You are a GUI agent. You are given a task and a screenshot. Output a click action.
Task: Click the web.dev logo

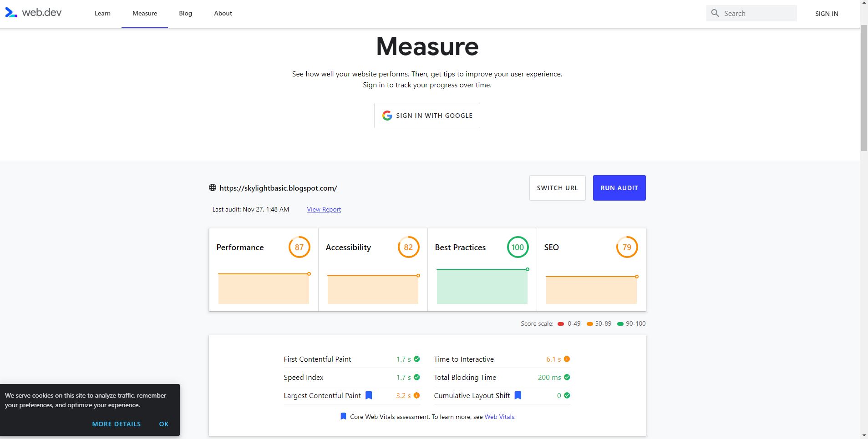(33, 13)
